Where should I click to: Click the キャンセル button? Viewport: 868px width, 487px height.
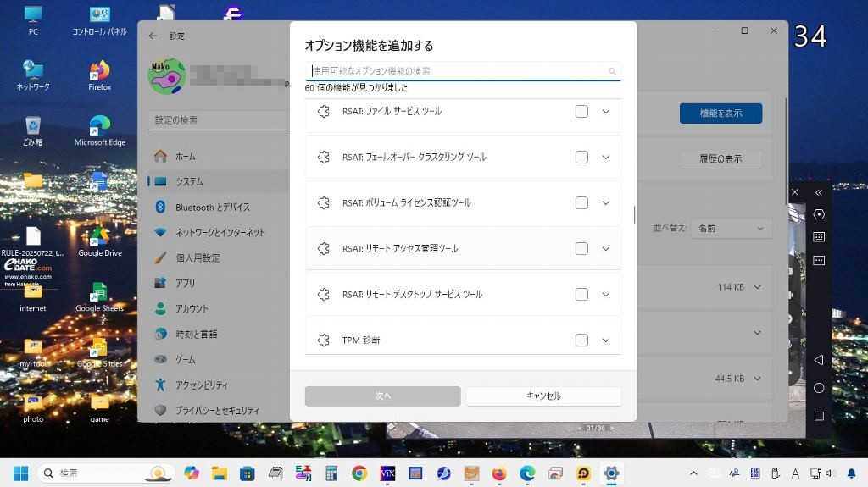tap(543, 396)
